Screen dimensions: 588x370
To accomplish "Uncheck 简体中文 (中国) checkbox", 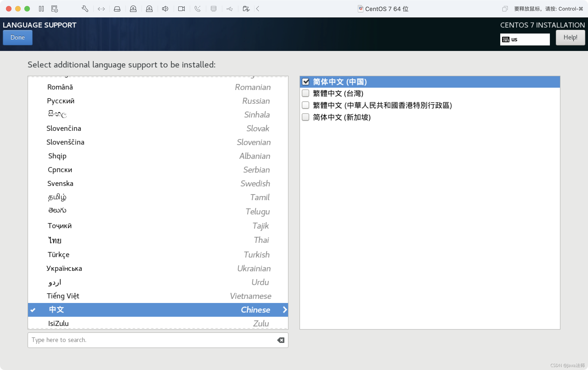I will tap(305, 81).
